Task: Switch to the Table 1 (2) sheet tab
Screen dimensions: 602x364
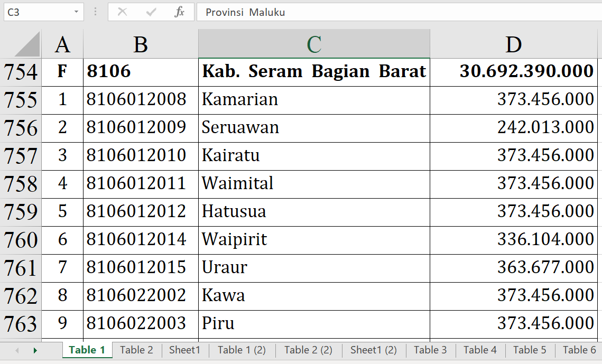Action: (242, 350)
